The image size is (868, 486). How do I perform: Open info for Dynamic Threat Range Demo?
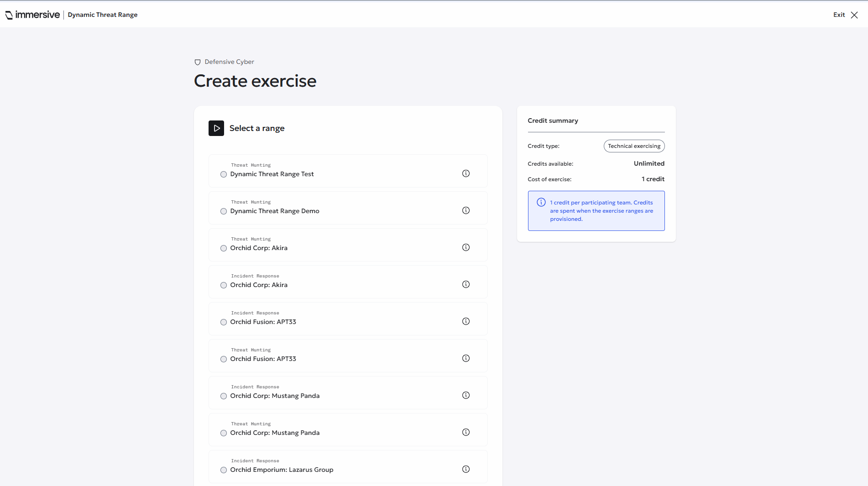(x=466, y=210)
